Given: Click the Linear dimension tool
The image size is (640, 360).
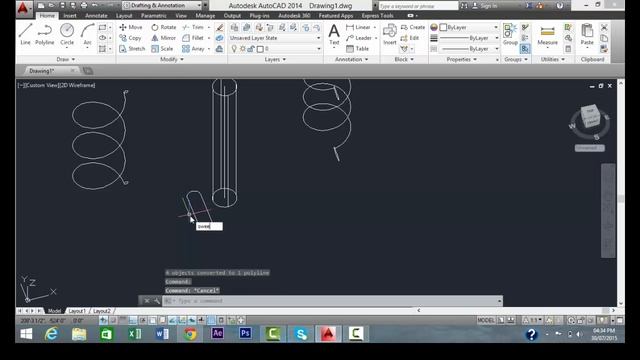Looking at the screenshot, I should tap(358, 27).
